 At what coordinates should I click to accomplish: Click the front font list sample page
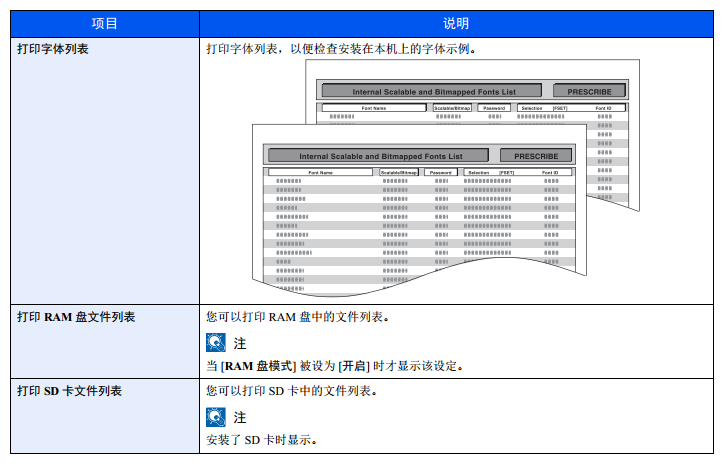[419, 210]
